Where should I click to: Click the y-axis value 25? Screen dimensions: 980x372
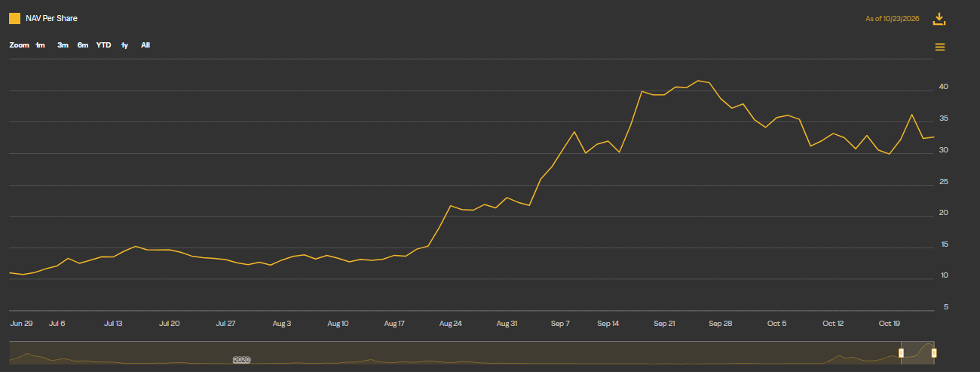(x=942, y=182)
